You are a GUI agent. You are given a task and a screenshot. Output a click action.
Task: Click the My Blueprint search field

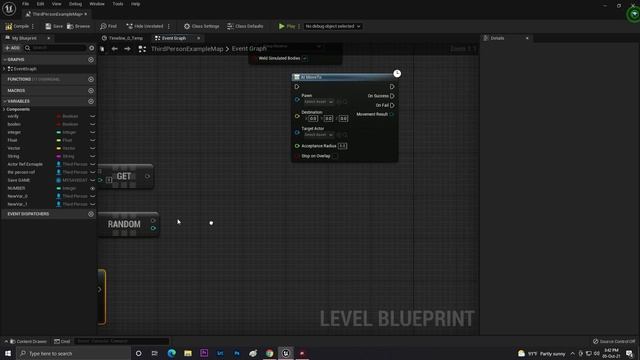(x=55, y=48)
